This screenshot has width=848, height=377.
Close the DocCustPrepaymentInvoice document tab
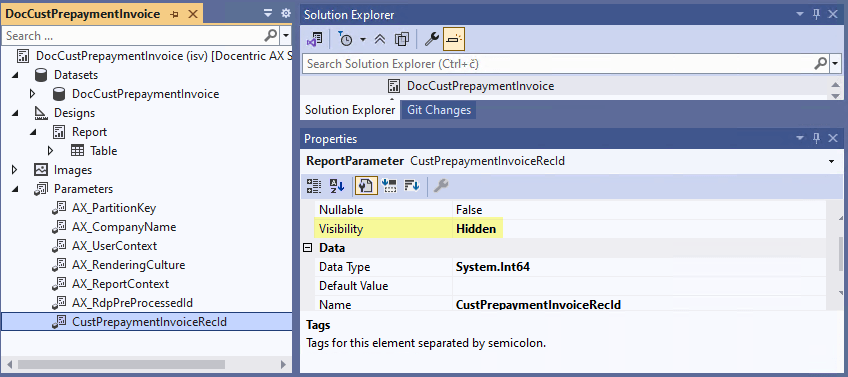pos(193,15)
